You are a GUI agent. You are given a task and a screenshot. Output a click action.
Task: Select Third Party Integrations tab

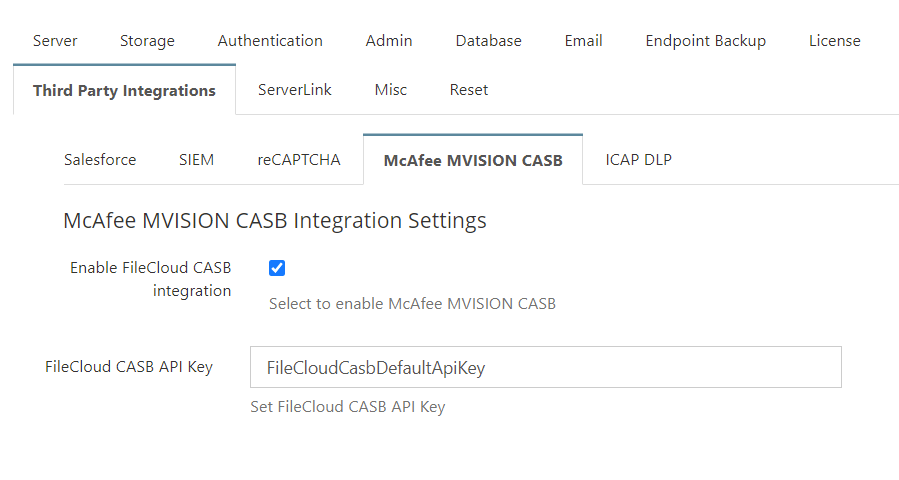[124, 90]
